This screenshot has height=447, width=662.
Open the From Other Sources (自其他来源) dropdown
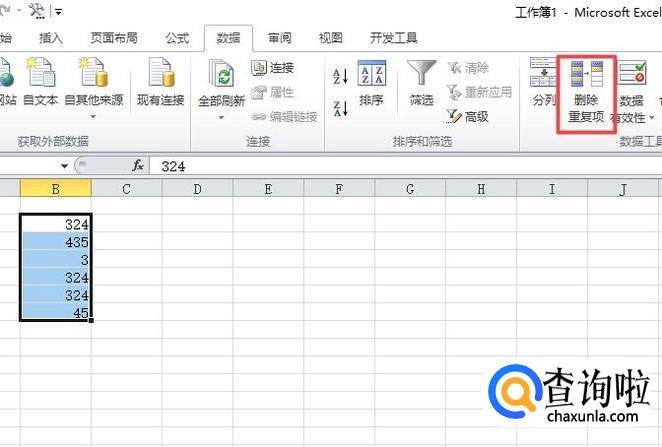click(93, 117)
